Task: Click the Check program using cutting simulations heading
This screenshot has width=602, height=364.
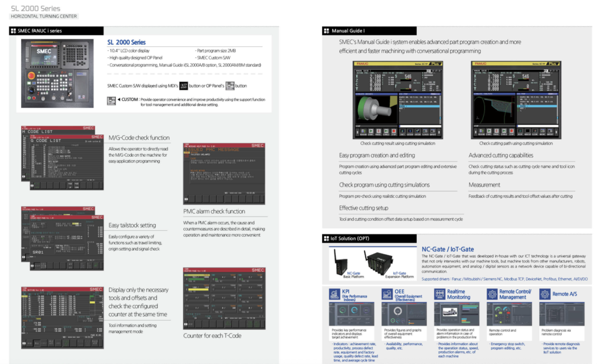Action: pos(384,185)
